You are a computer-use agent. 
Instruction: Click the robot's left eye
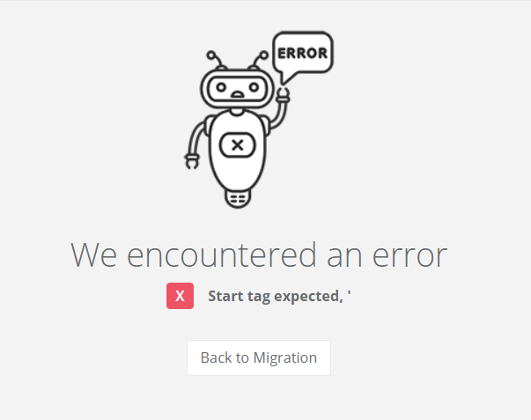pyautogui.click(x=221, y=87)
